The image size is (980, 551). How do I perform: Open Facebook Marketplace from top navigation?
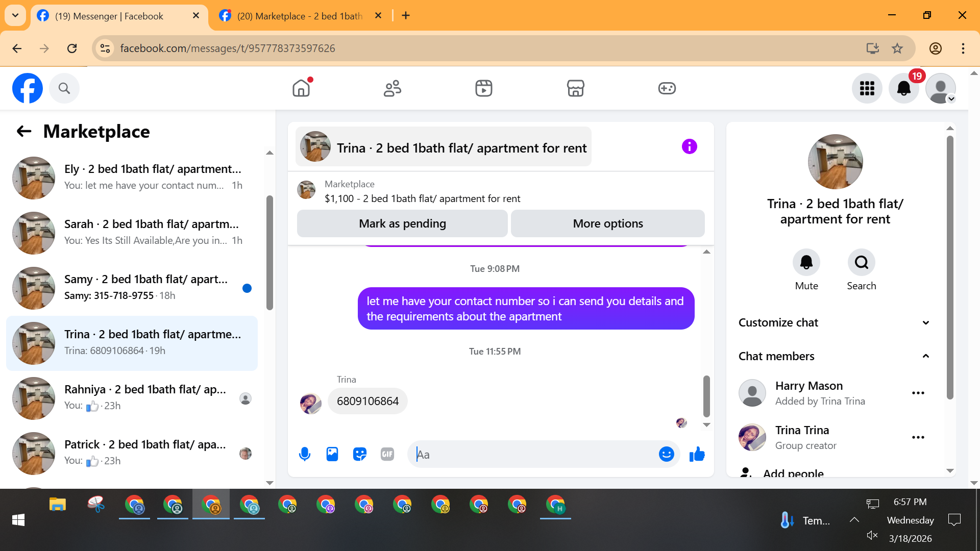pos(575,88)
